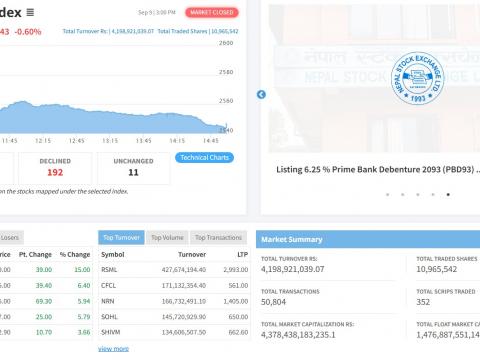
Task: Follow the view more link
Action: [113, 349]
